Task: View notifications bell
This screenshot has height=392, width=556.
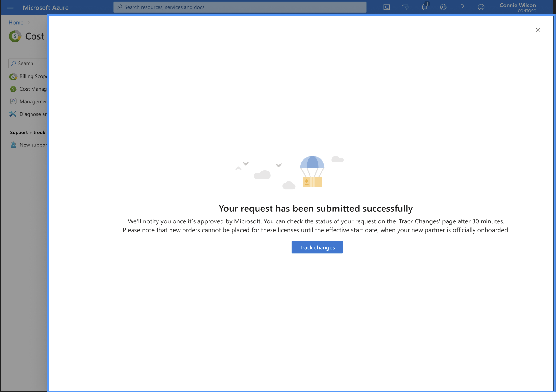Action: [425, 7]
